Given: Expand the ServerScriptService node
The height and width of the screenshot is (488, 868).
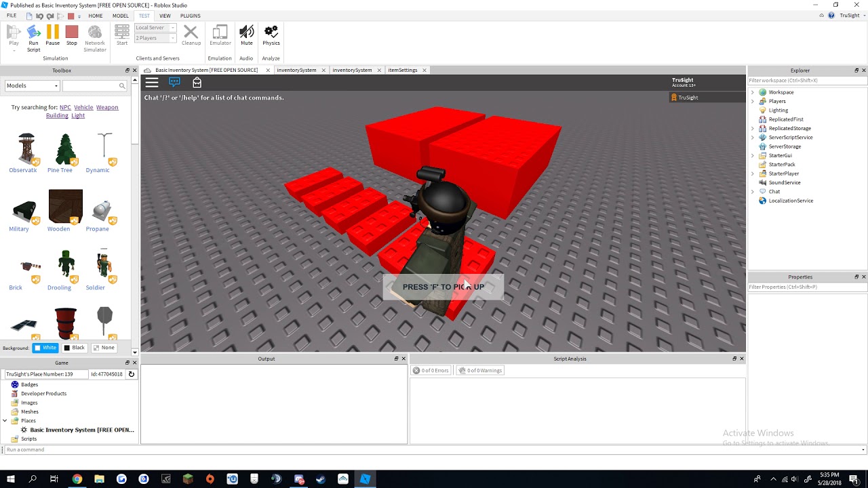Looking at the screenshot, I should [752, 137].
